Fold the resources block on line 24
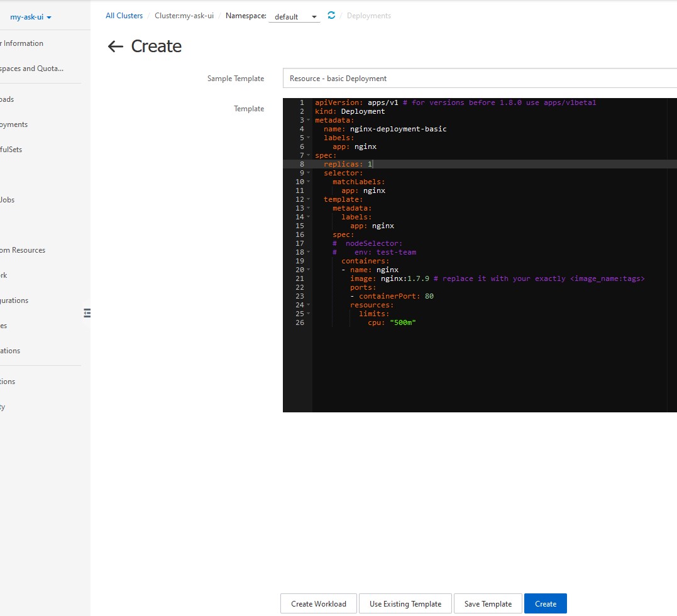Viewport: 677px width, 616px height. [x=309, y=305]
